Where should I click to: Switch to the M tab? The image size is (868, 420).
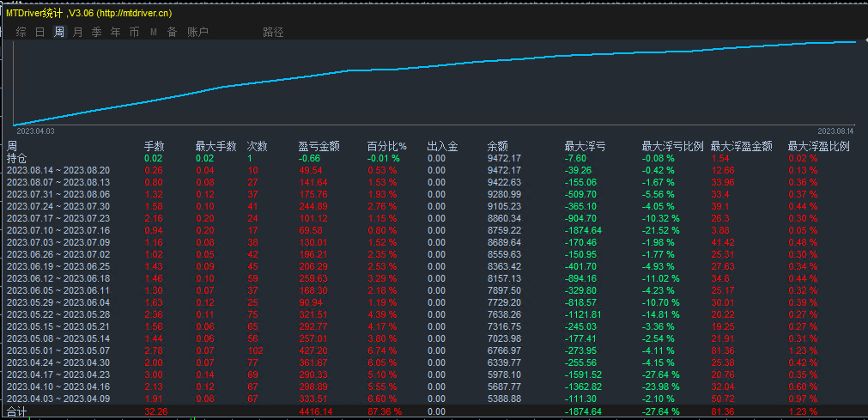tap(154, 32)
